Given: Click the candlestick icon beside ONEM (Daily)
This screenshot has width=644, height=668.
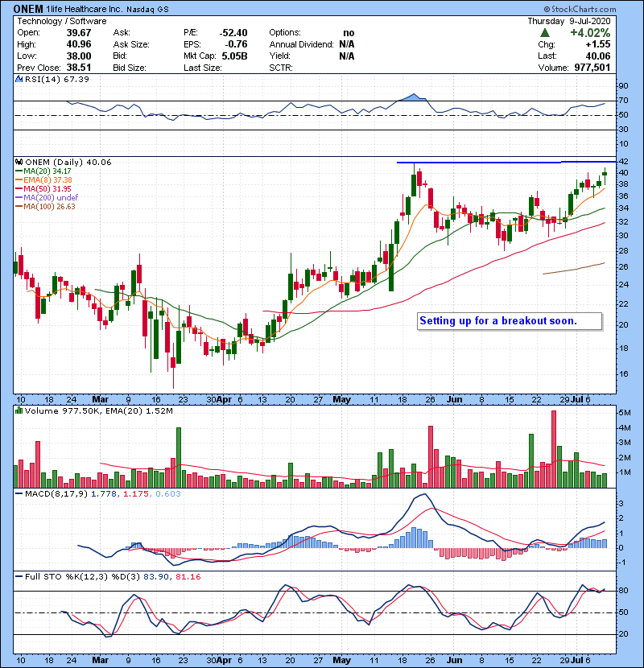Looking at the screenshot, I should [x=19, y=162].
